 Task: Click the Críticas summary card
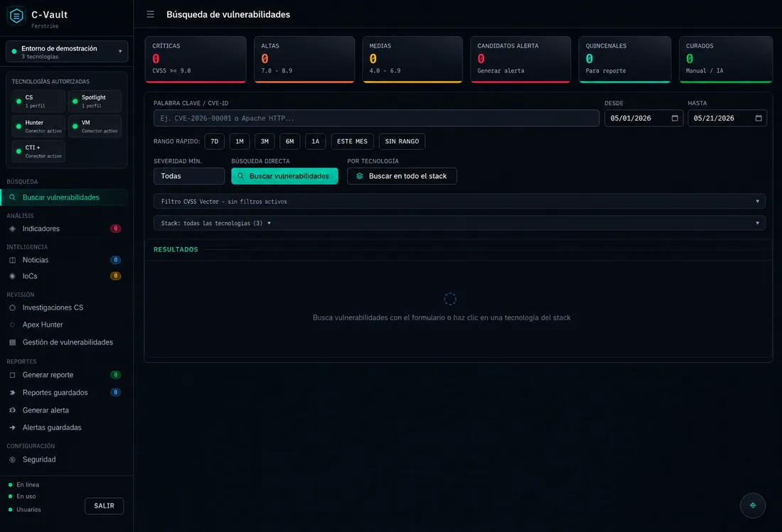pyautogui.click(x=195, y=59)
